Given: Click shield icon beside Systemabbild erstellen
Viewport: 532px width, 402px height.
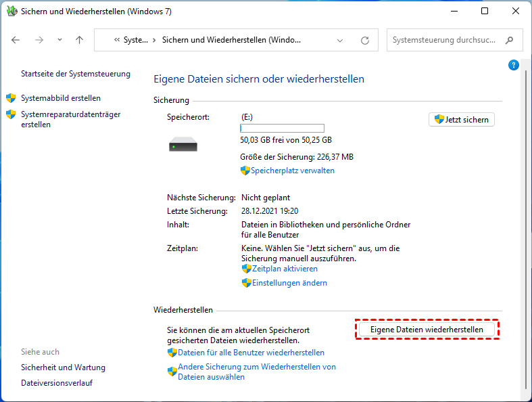Looking at the screenshot, I should point(11,98).
